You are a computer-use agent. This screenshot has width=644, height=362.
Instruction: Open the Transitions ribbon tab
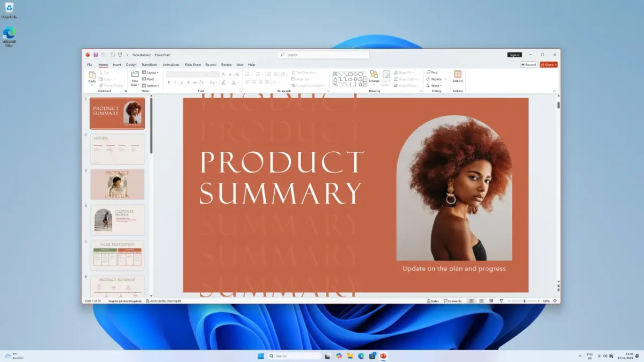pos(149,64)
